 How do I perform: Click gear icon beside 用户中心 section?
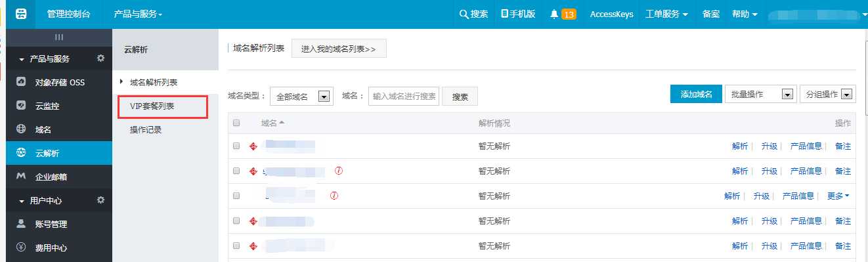point(100,200)
